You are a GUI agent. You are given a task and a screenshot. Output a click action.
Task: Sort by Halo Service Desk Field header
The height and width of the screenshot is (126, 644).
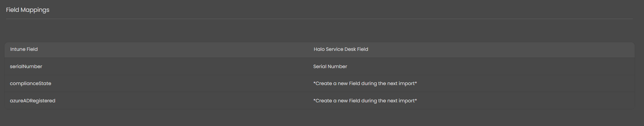(341, 49)
